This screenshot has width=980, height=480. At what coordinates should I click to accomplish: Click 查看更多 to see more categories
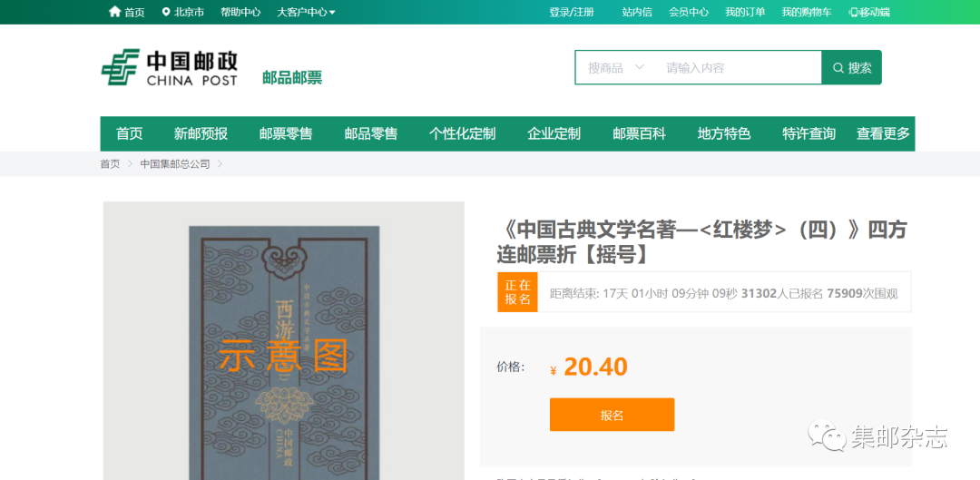(883, 133)
